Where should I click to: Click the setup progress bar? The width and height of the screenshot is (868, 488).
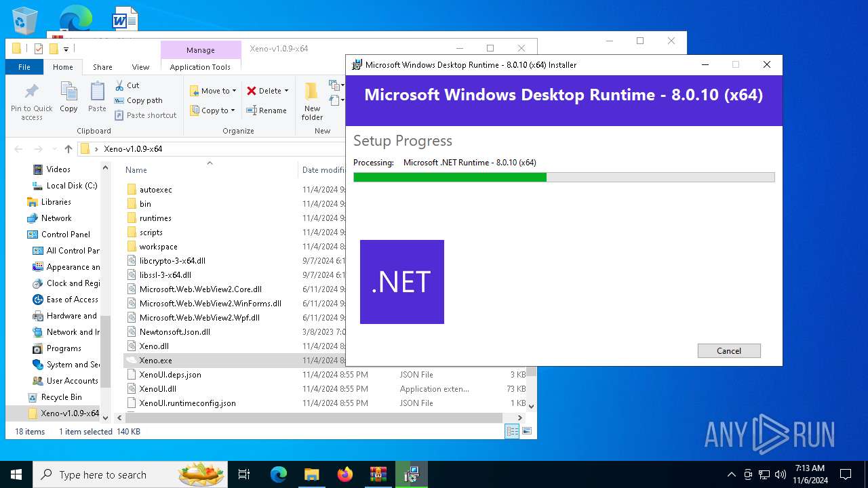[564, 177]
